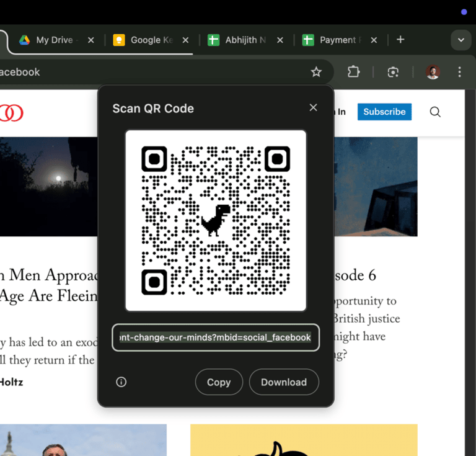
Task: Open the Chrome three-dot menu
Action: (x=459, y=72)
